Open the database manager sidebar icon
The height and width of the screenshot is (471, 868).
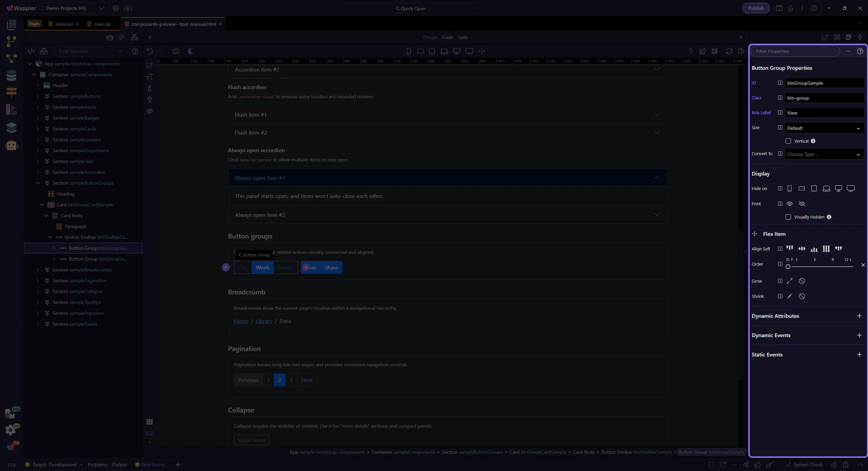click(12, 76)
